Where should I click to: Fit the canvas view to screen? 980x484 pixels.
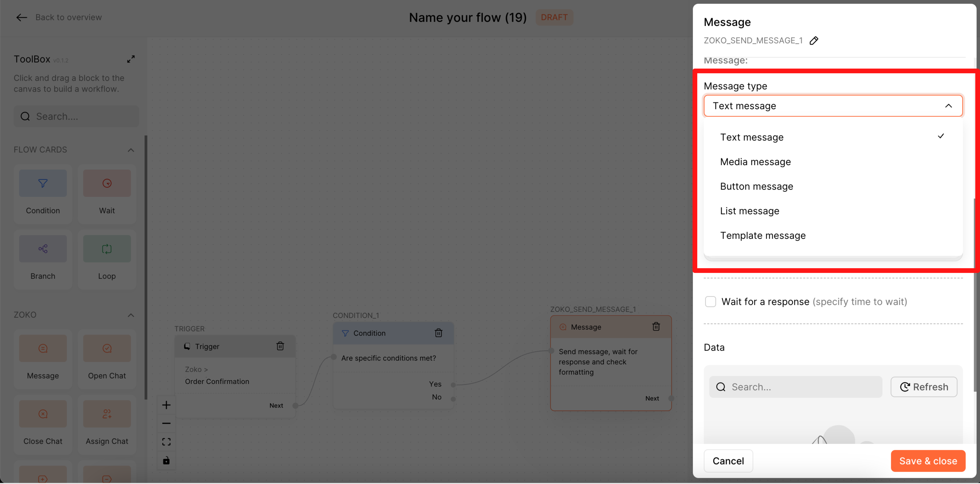tap(166, 442)
